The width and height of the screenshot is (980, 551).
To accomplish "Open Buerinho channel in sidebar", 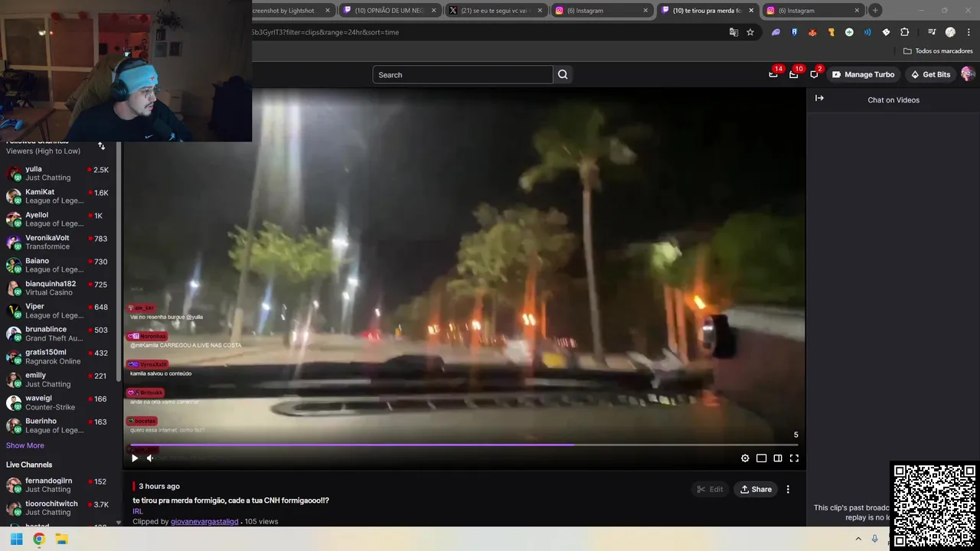I will click(57, 425).
